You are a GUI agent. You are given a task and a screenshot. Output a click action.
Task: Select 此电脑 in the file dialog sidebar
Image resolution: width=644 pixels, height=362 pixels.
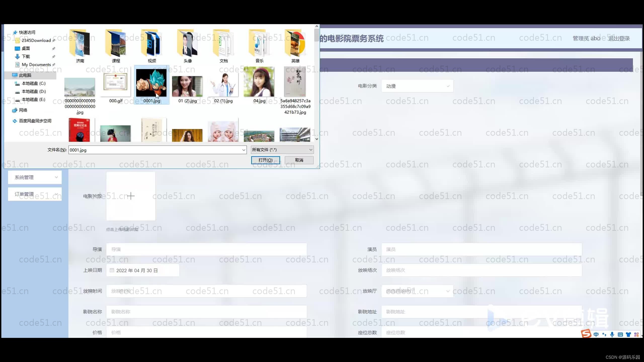pyautogui.click(x=25, y=75)
